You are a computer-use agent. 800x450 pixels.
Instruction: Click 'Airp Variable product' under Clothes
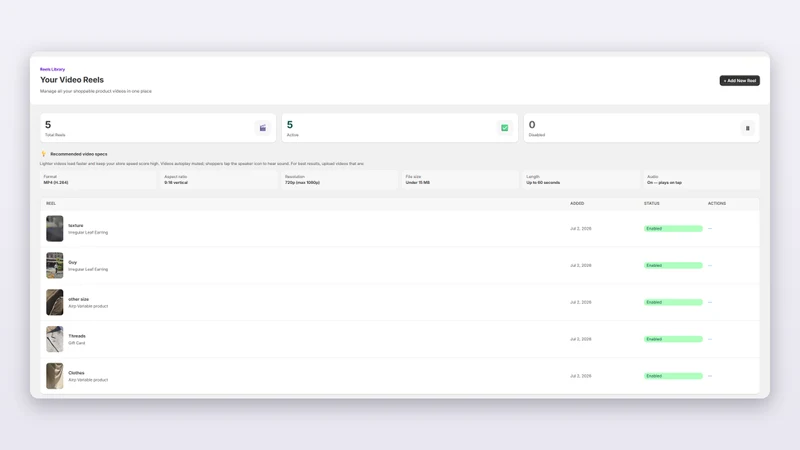[88, 380]
